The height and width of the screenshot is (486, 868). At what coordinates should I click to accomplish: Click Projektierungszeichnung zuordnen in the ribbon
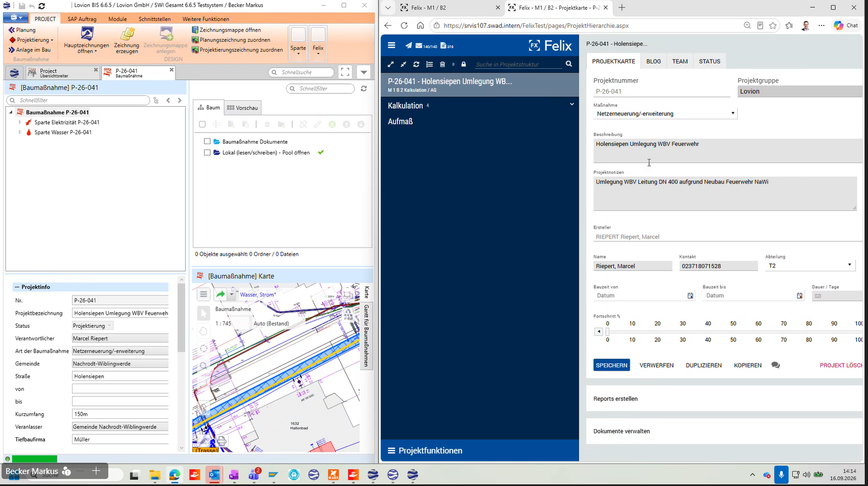tap(237, 50)
